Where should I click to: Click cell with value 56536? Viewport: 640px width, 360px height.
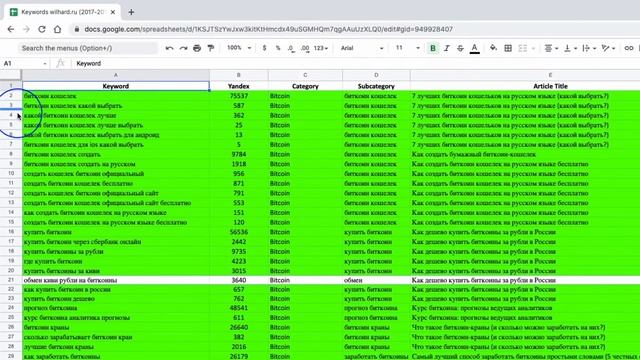pos(239,232)
